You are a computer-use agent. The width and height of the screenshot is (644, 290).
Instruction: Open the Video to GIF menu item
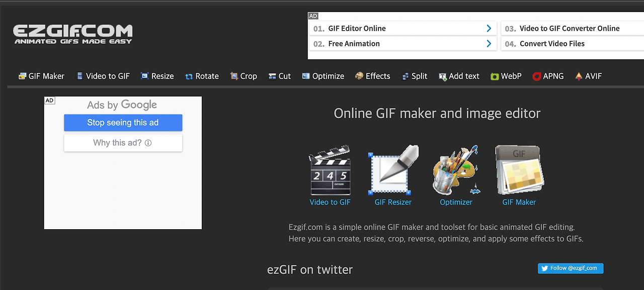(103, 76)
